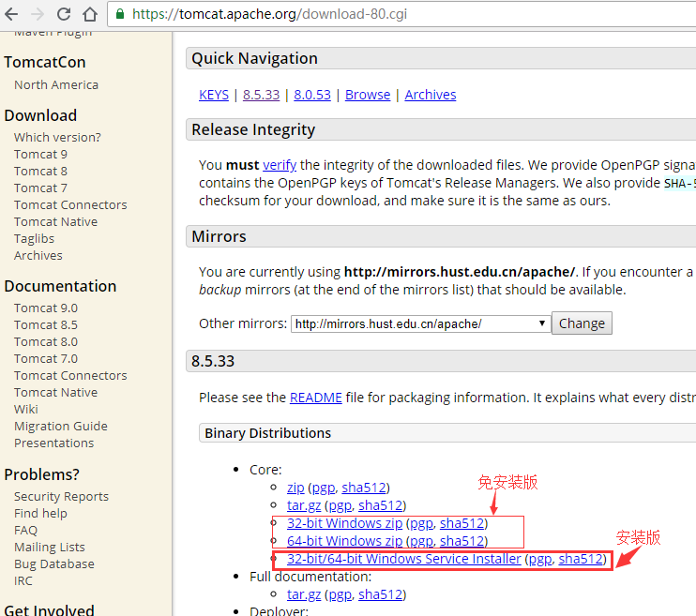Open pgp for Windows Service Installer
Screen dimensions: 696x616
tap(540, 559)
